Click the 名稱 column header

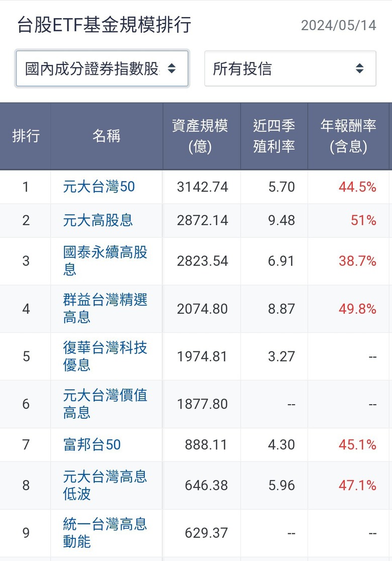click(106, 136)
